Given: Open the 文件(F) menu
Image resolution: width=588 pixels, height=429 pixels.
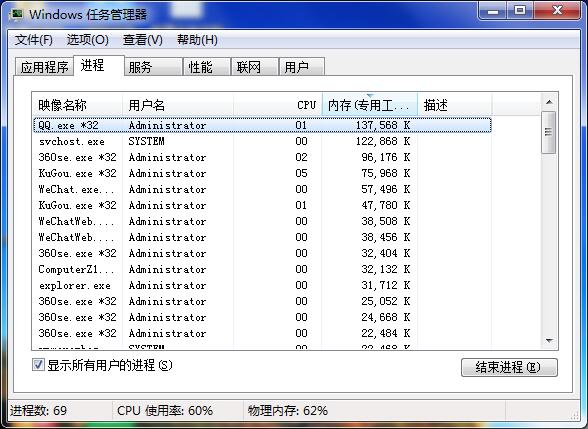Looking at the screenshot, I should [x=33, y=40].
